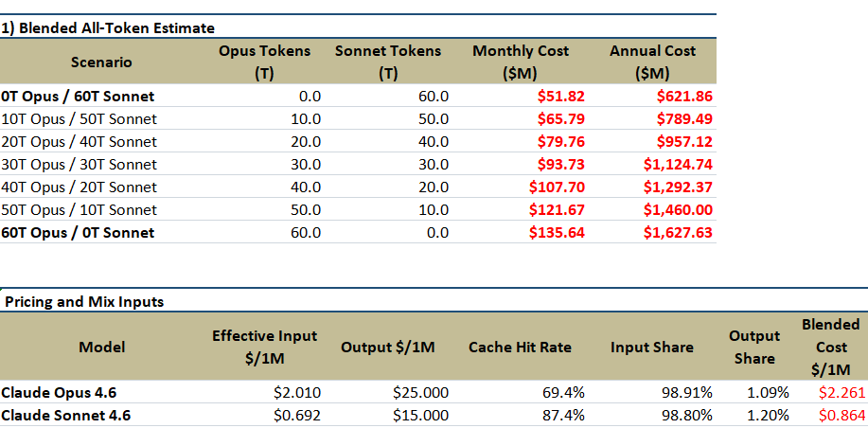The height and width of the screenshot is (446, 868).
Task: Click the $15.000 output price cell
Action: [420, 415]
